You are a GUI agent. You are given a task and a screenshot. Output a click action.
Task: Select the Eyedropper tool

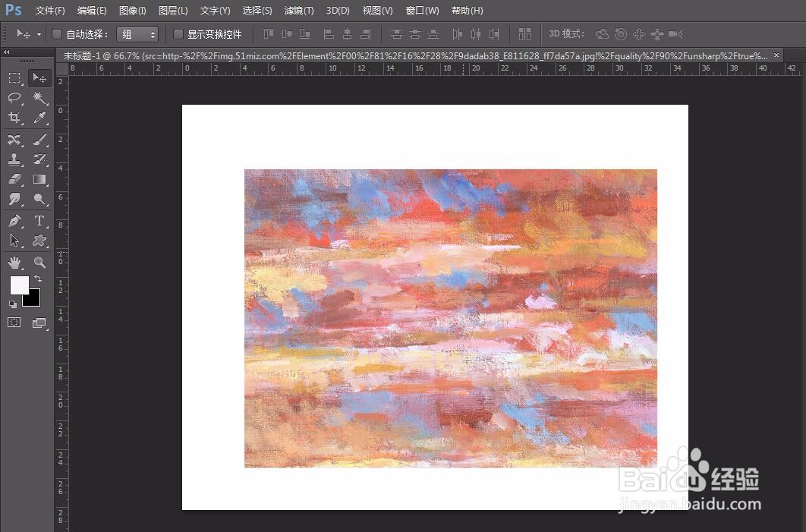tap(39, 118)
